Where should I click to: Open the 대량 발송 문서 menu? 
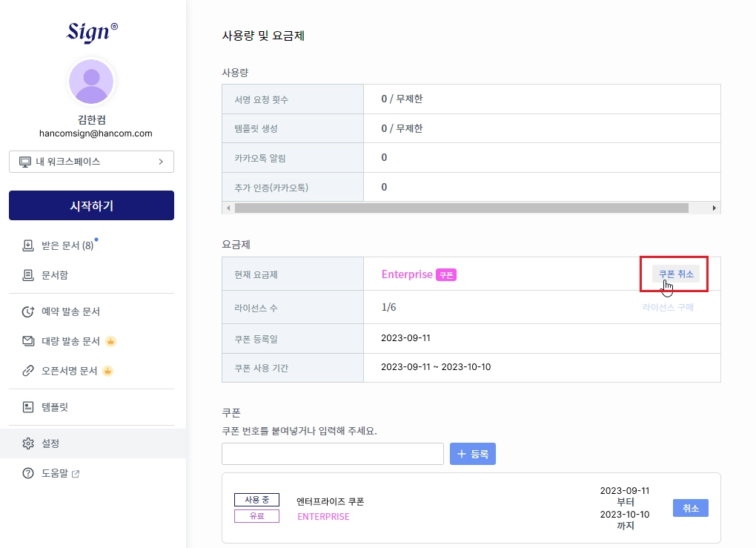pos(70,341)
